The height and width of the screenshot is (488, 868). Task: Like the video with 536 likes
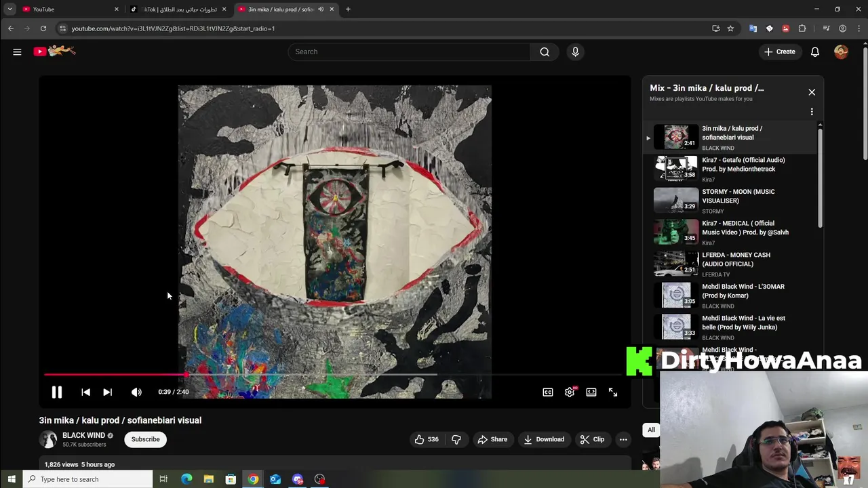[x=426, y=439]
